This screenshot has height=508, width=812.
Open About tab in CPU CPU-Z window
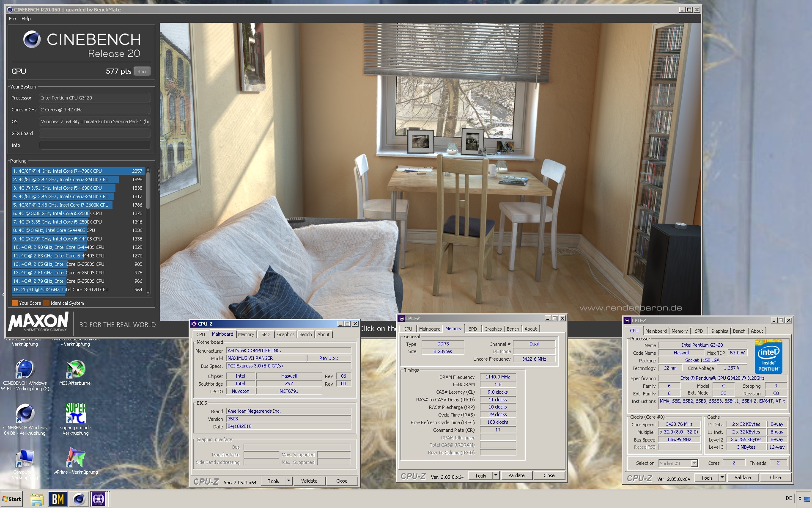[757, 331]
